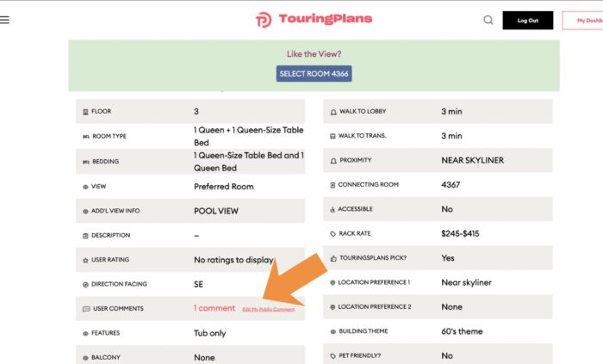Click the Room Type bed icon

click(x=84, y=137)
